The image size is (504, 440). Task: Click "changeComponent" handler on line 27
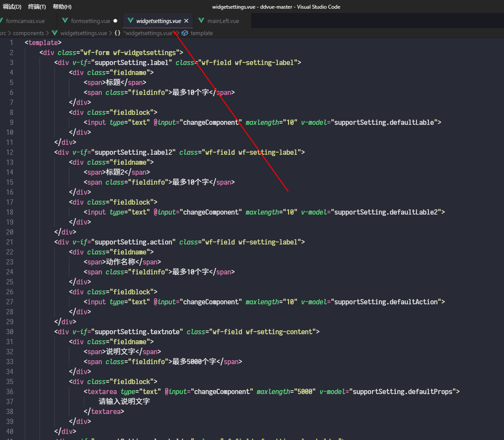pyautogui.click(x=211, y=302)
